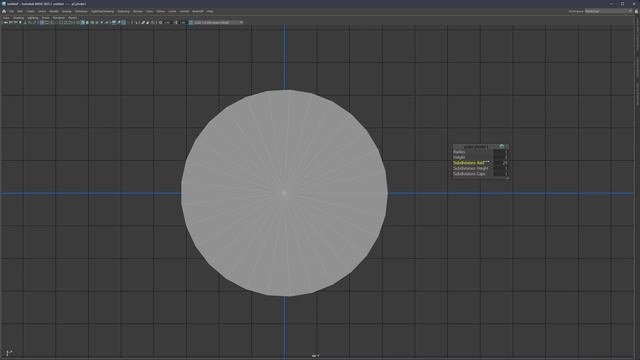The height and width of the screenshot is (360, 640).
Task: Open the Create menu
Action: pos(31,11)
